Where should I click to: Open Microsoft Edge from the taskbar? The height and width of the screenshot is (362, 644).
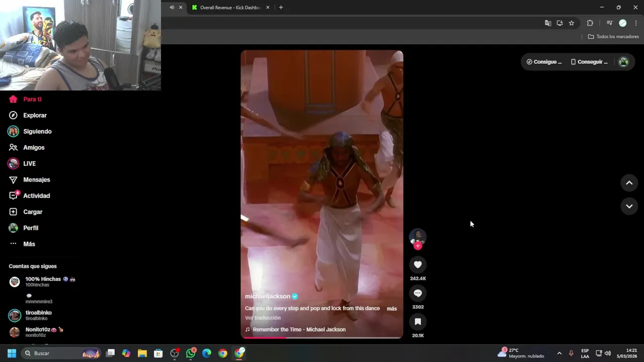tap(207, 353)
